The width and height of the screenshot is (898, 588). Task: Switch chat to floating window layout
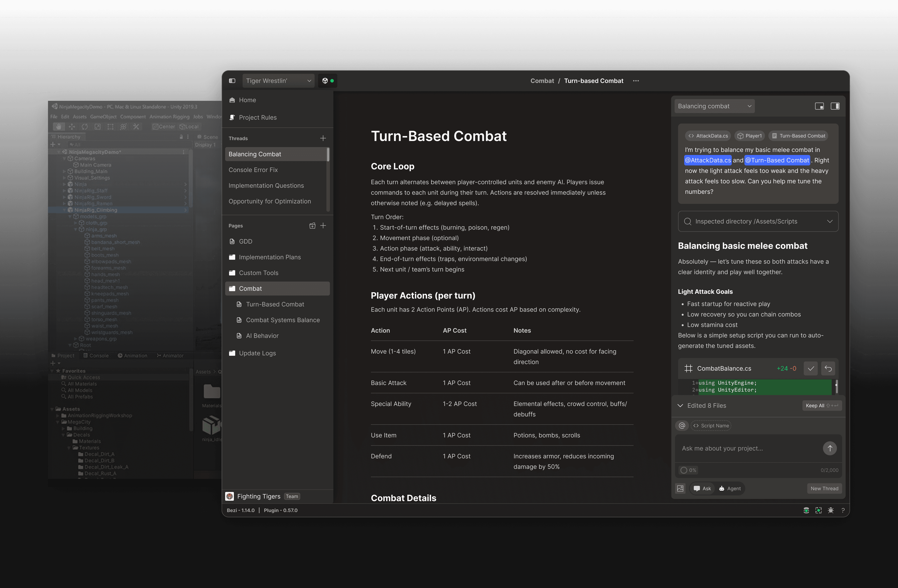coord(819,107)
